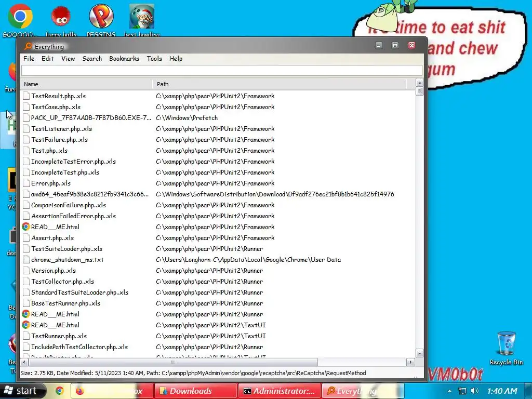Open the Search menu

click(x=92, y=59)
